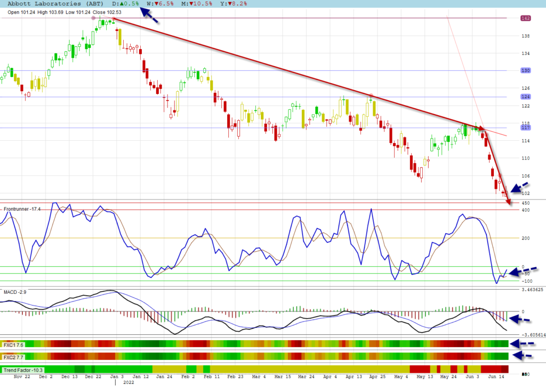
Task: Click the Dec 2 date label
Action: click(46, 377)
